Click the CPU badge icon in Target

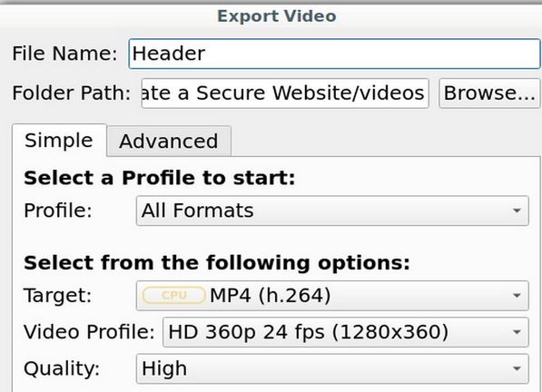coord(174,296)
